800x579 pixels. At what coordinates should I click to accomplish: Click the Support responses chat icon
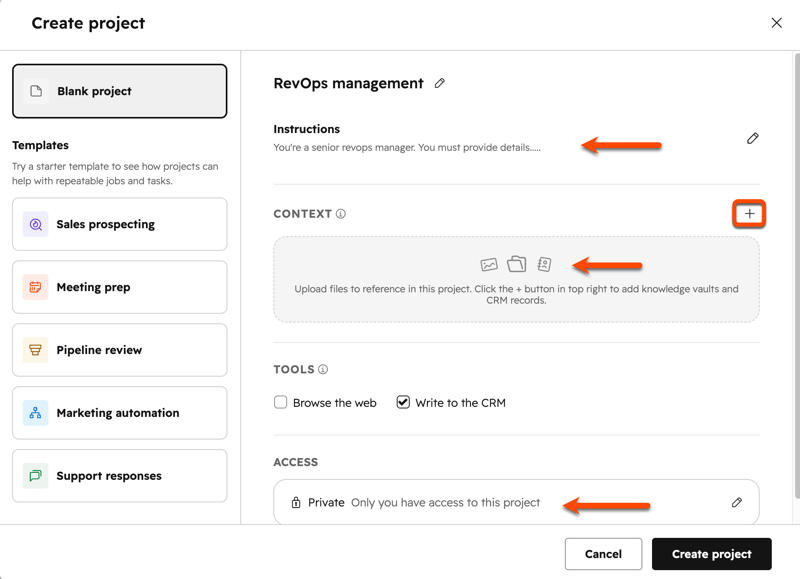tap(36, 475)
